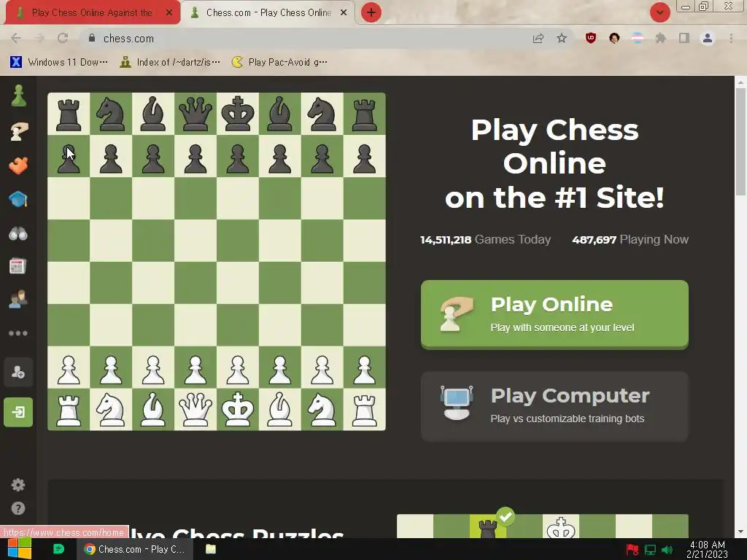
Task: Select the white queen on the board
Action: [x=196, y=410]
